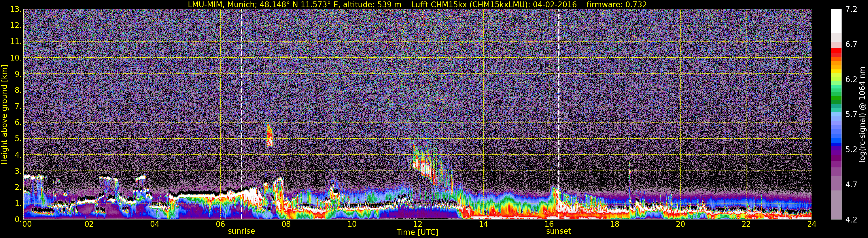Click the colorbar value '7.2'
The height and width of the screenshot is (238, 868).
(851, 9)
